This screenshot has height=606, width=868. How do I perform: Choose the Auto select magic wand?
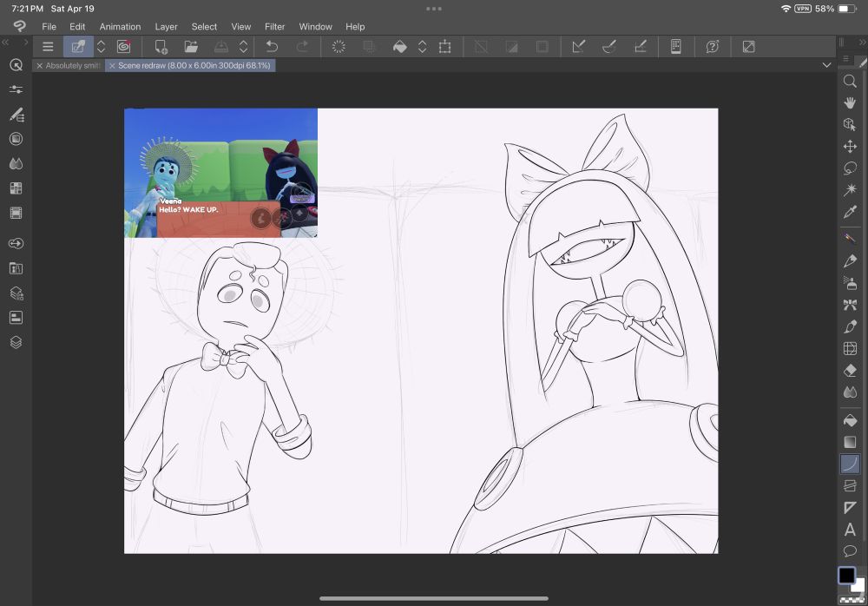point(850,190)
